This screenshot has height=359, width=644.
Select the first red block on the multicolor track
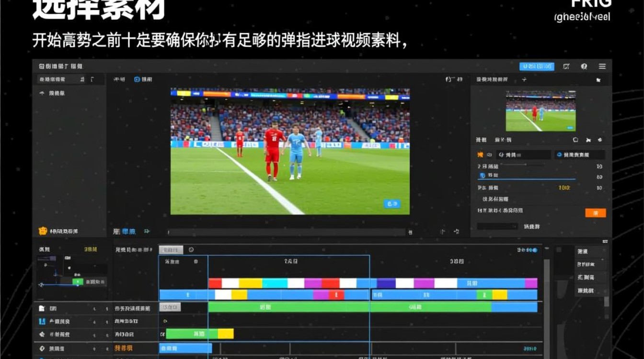click(215, 283)
